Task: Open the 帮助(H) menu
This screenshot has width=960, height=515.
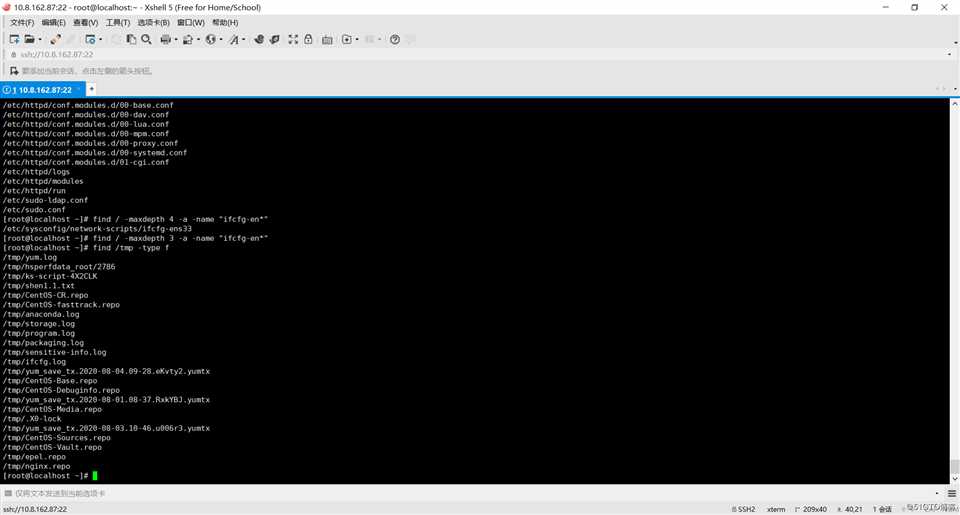Action: tap(225, 23)
